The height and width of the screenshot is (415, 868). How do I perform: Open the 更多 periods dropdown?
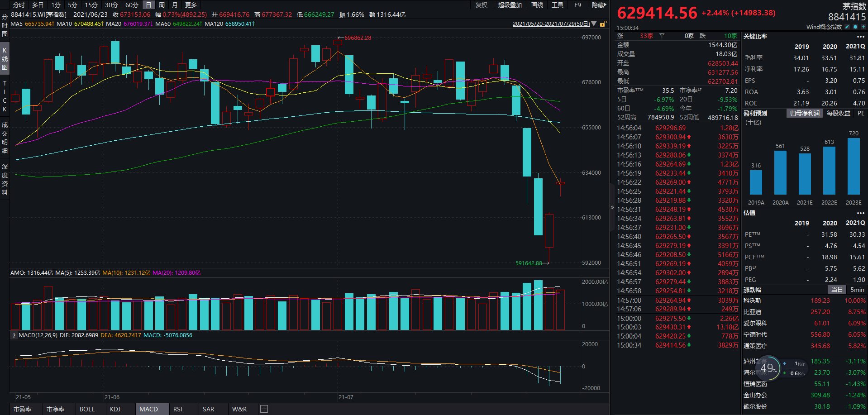pos(191,5)
